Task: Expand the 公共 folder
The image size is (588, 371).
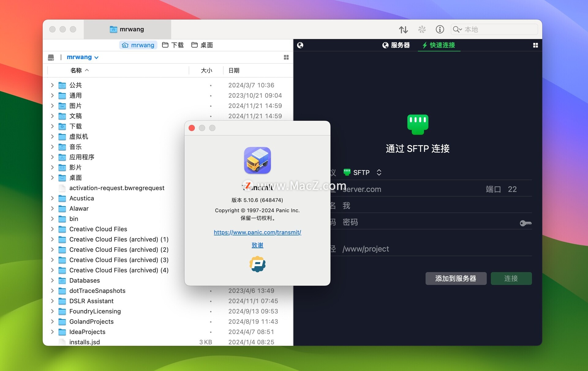Action: tap(52, 85)
